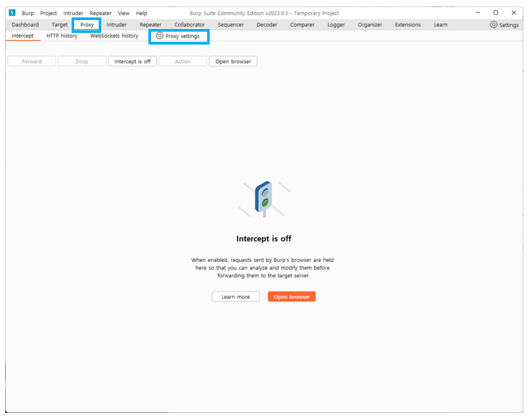Select the Proxy tab

pos(86,25)
